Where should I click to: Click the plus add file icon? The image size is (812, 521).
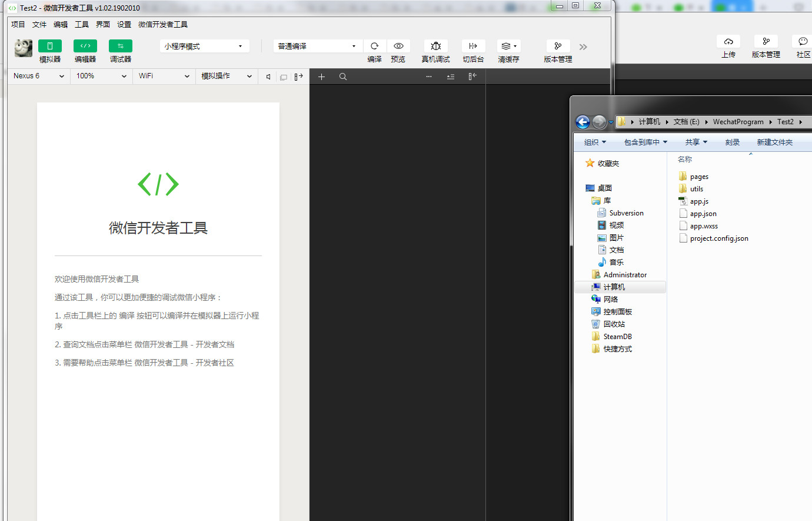point(321,77)
